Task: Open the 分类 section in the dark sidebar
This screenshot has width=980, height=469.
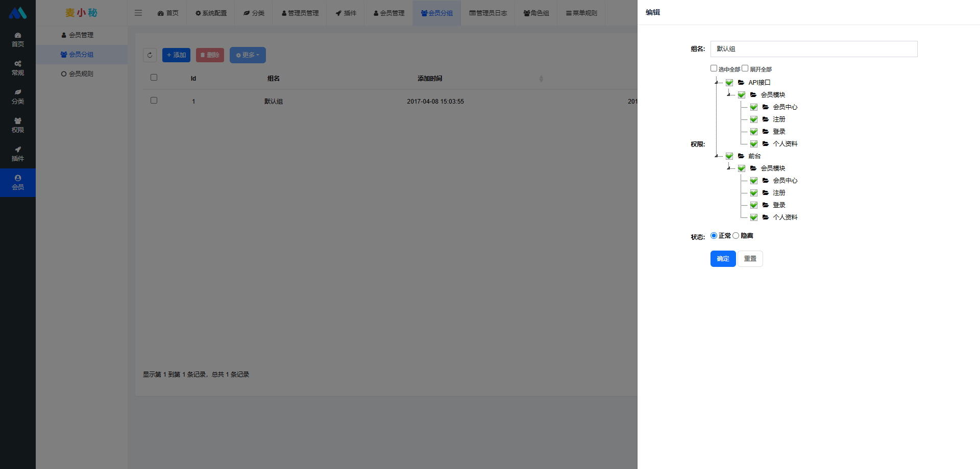Action: [x=18, y=97]
